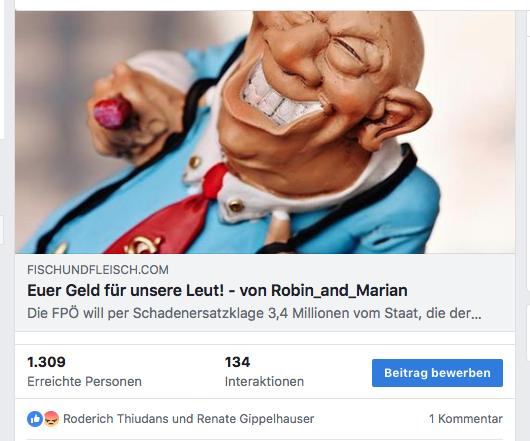Open the 1 Kommentar link
The width and height of the screenshot is (530, 441).
tap(466, 419)
